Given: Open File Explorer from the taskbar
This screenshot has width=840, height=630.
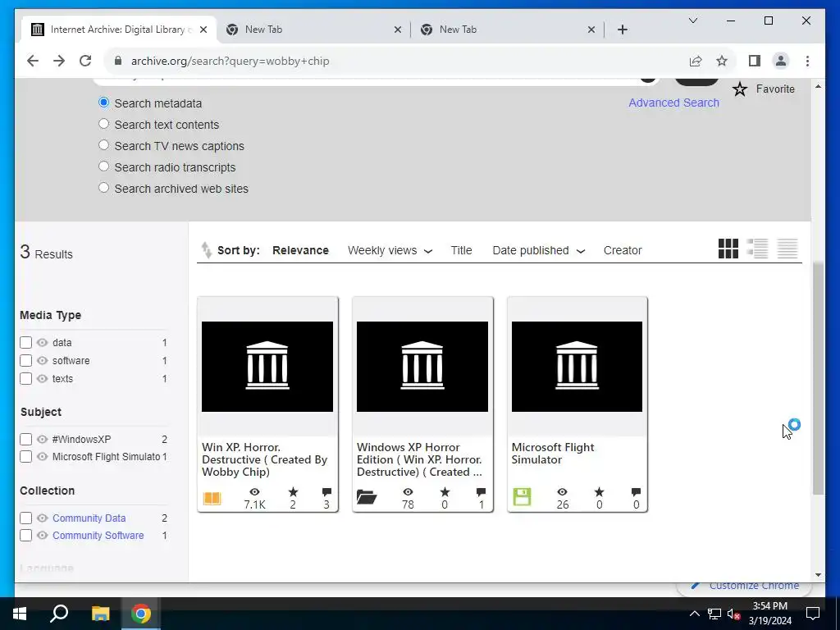Looking at the screenshot, I should (100, 614).
